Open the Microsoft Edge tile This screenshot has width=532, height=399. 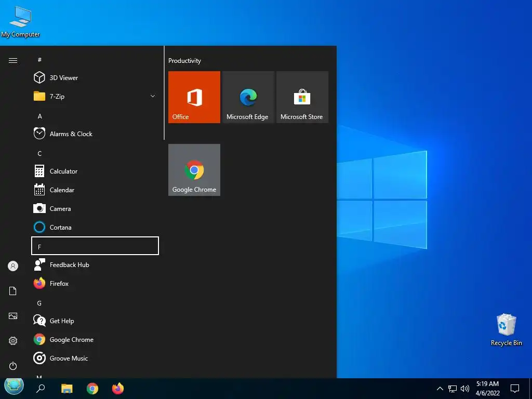248,97
